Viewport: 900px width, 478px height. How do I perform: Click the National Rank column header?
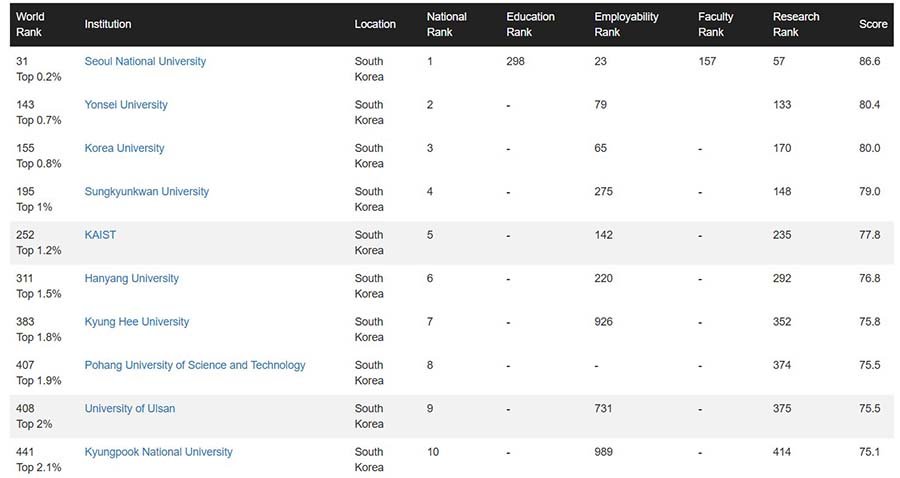coord(446,24)
